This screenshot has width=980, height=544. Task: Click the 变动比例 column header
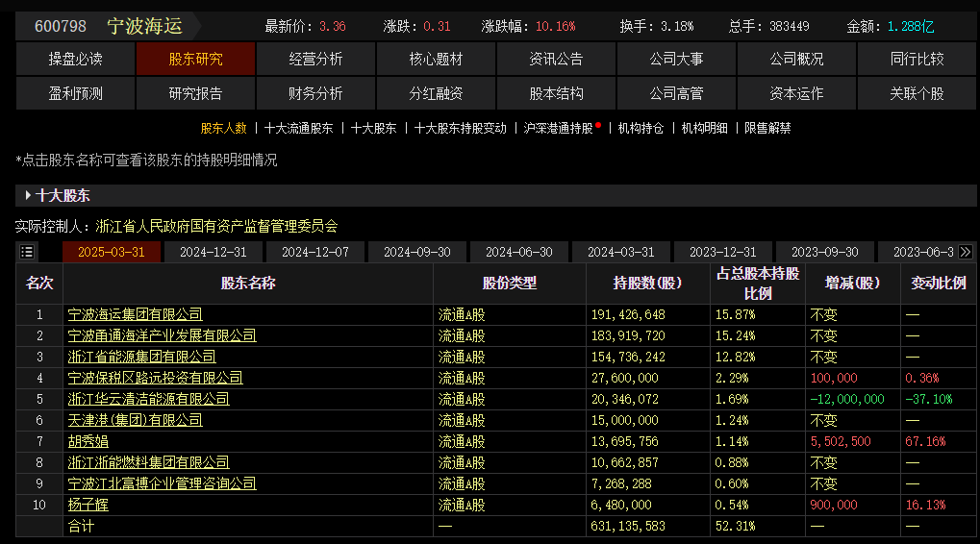tap(938, 283)
